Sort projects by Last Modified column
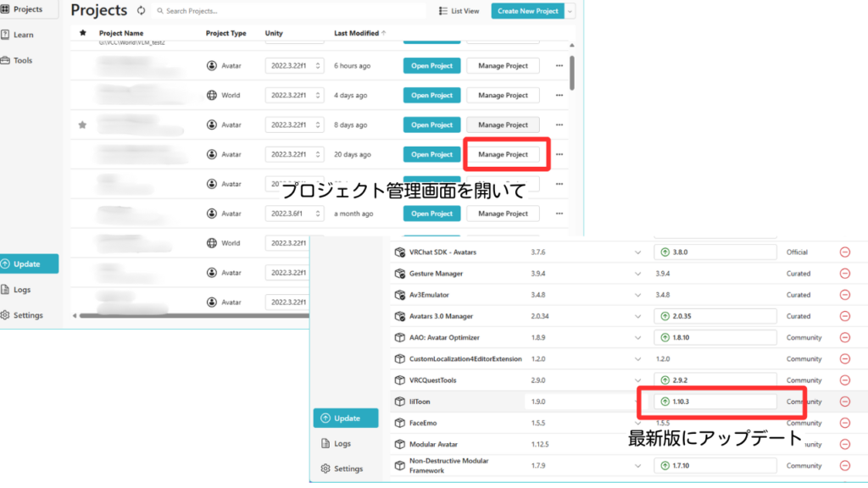The height and width of the screenshot is (488, 868). pyautogui.click(x=359, y=33)
